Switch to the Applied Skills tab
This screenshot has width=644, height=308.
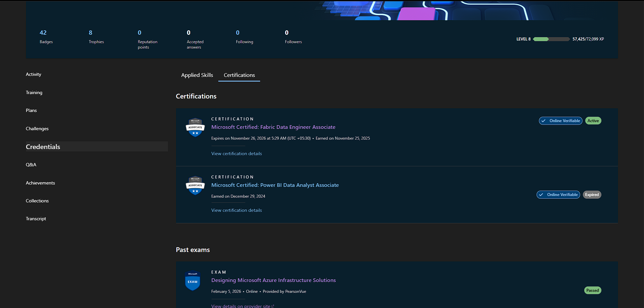(197, 75)
